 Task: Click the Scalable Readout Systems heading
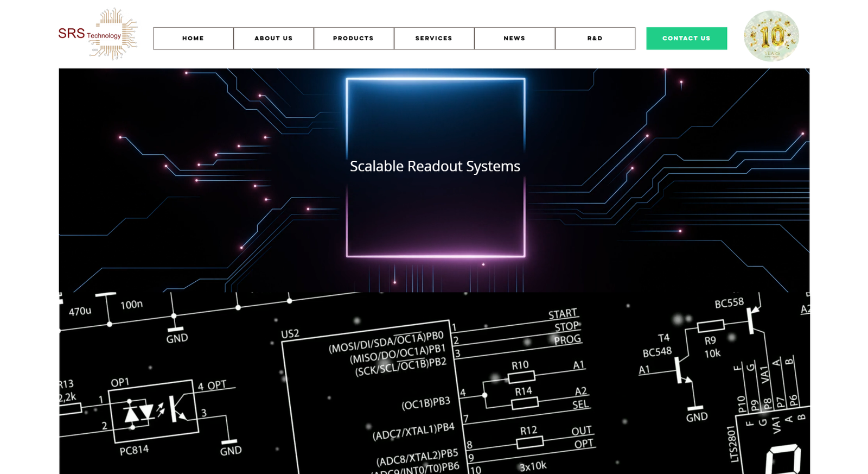point(435,166)
